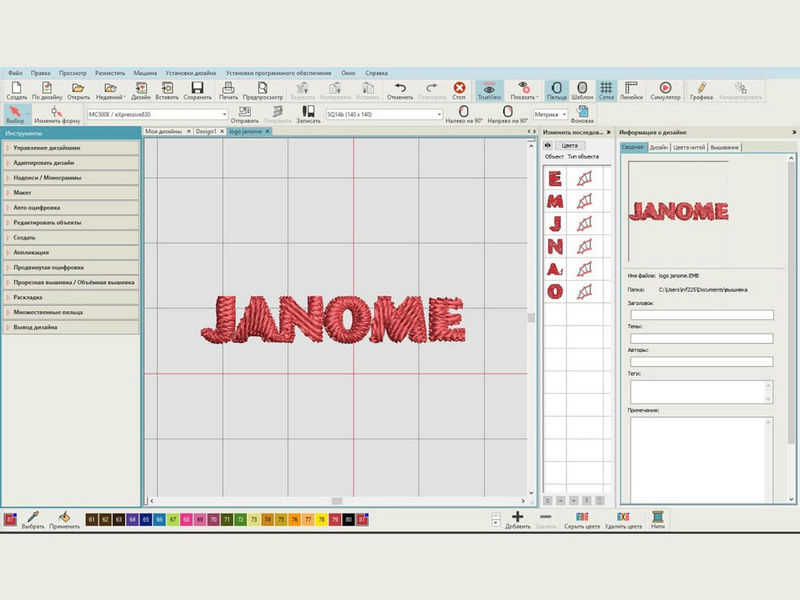Click the По дизайну toolbar icon
This screenshot has width=800, height=600.
(x=47, y=90)
